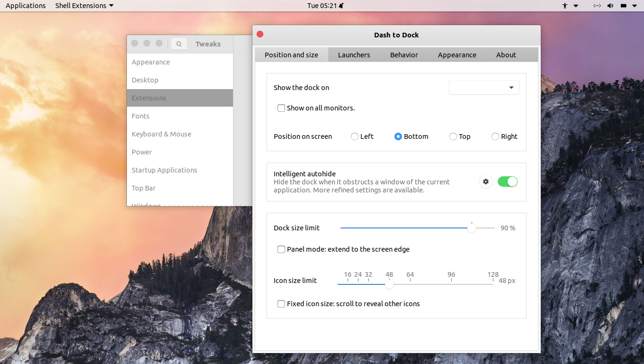The width and height of the screenshot is (644, 364).
Task: Switch to the About tab
Action: click(x=506, y=55)
